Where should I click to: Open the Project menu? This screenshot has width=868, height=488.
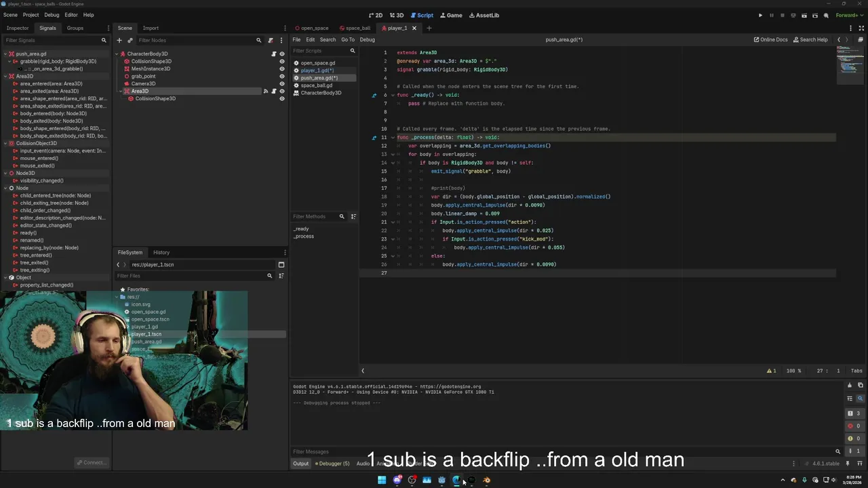[x=31, y=15]
